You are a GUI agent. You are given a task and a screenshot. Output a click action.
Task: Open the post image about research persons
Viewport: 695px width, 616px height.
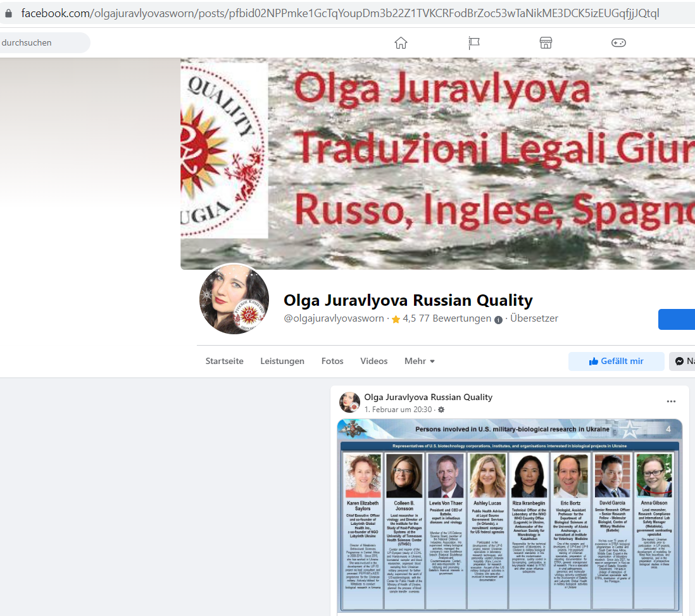click(510, 515)
